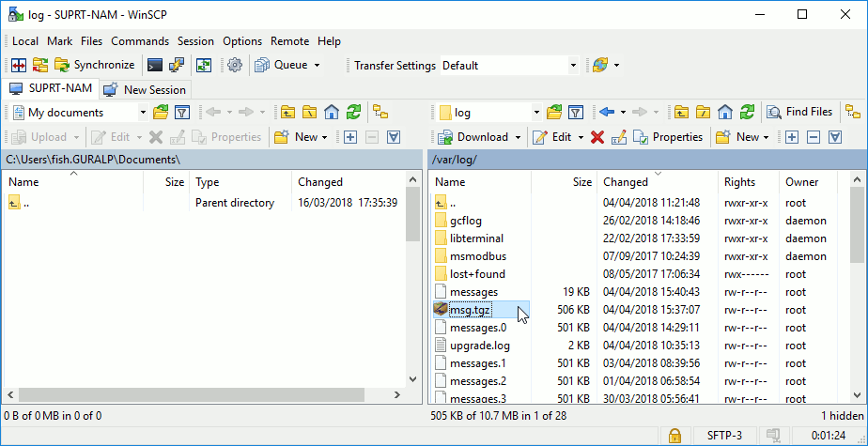868x446 pixels.
Task: Click the remote Back arrow
Action: point(607,113)
